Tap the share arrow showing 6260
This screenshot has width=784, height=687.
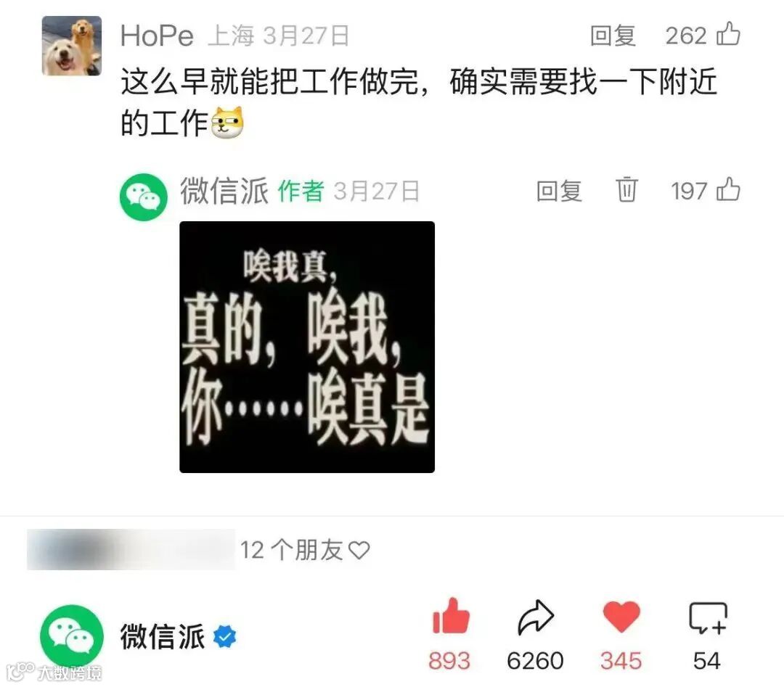click(x=536, y=617)
